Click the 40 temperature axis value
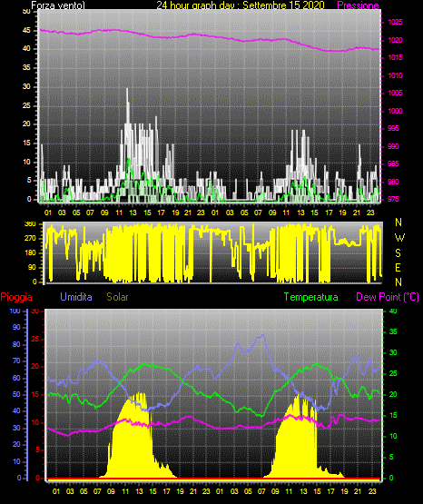This screenshot has width=423, height=504. click(x=393, y=311)
